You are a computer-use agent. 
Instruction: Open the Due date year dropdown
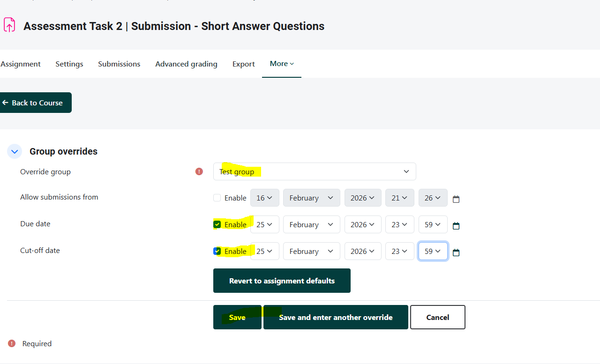coord(362,224)
